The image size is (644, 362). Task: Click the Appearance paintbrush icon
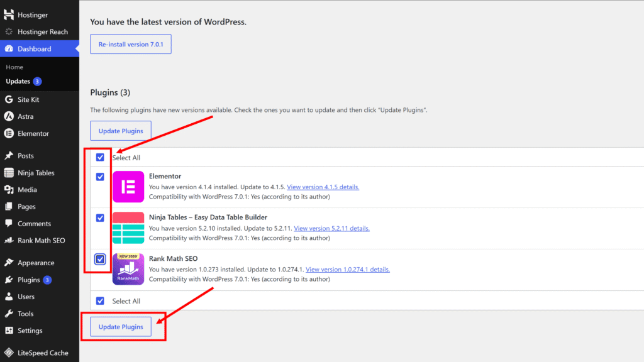[9, 263]
